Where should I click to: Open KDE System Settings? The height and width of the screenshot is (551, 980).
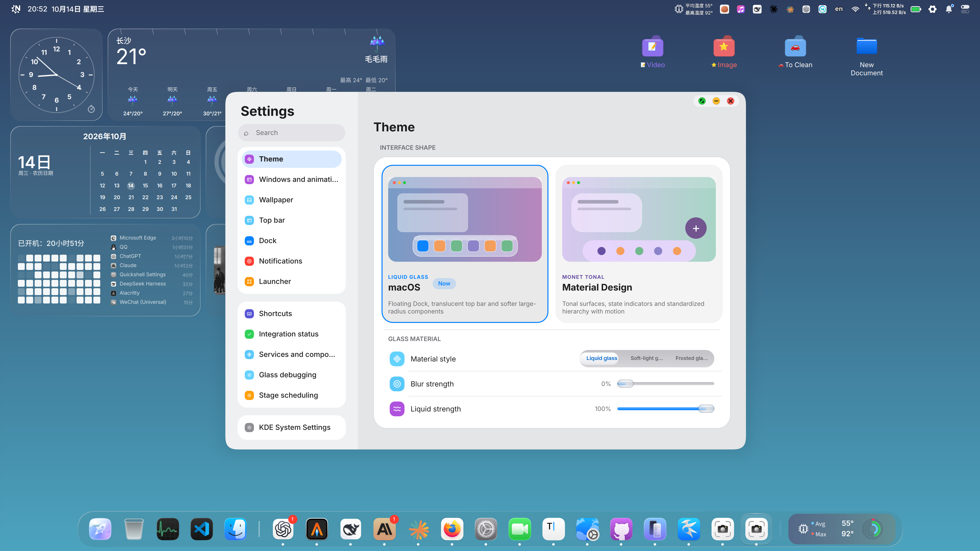(291, 428)
